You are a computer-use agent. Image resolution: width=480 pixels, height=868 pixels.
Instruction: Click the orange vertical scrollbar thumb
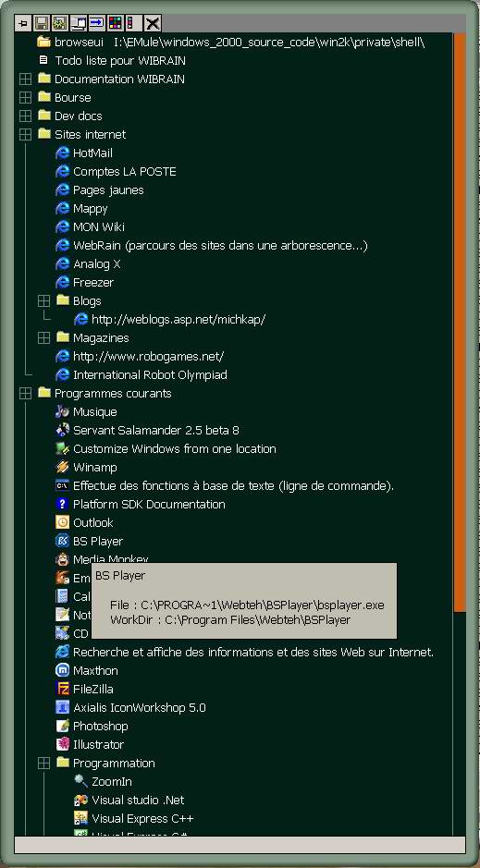pyautogui.click(x=459, y=321)
